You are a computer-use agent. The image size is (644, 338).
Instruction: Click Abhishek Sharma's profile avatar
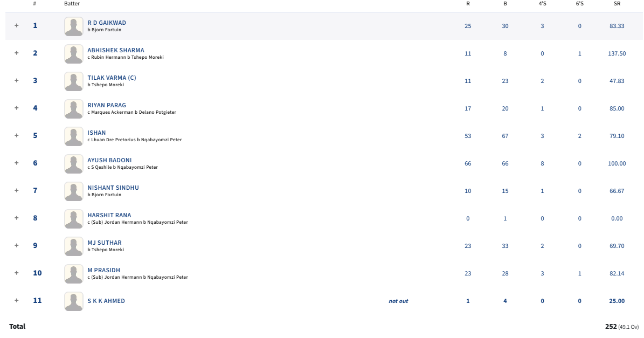pyautogui.click(x=73, y=54)
